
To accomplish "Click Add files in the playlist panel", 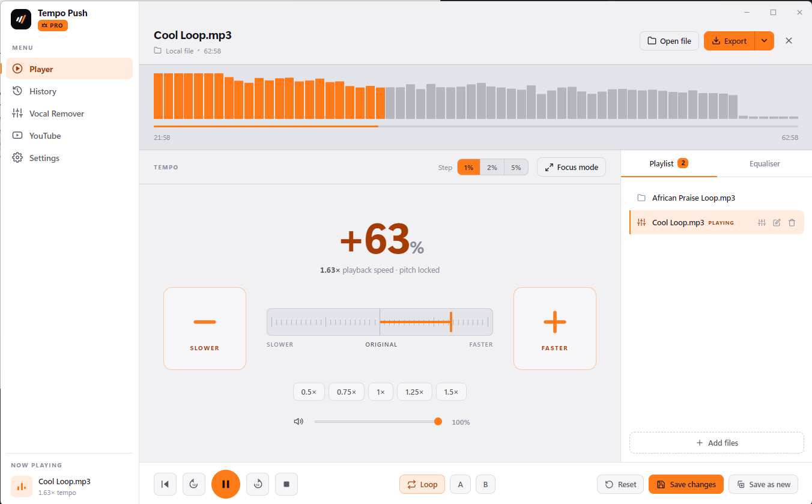I will [717, 443].
